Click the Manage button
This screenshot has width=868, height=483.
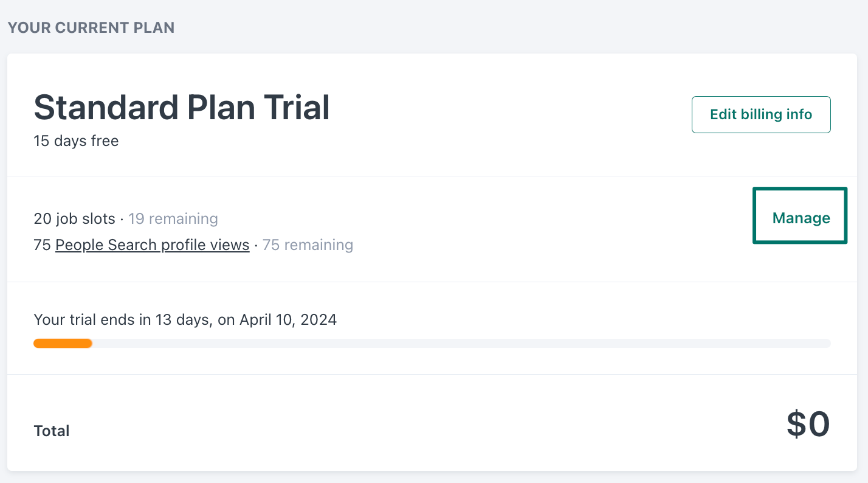point(800,217)
